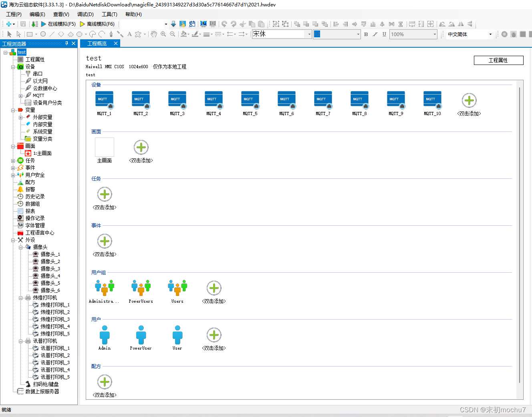Open the 工具(T) menu

[x=109, y=14]
